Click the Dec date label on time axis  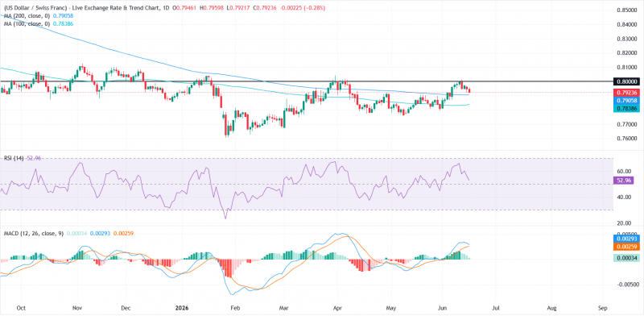click(x=126, y=308)
